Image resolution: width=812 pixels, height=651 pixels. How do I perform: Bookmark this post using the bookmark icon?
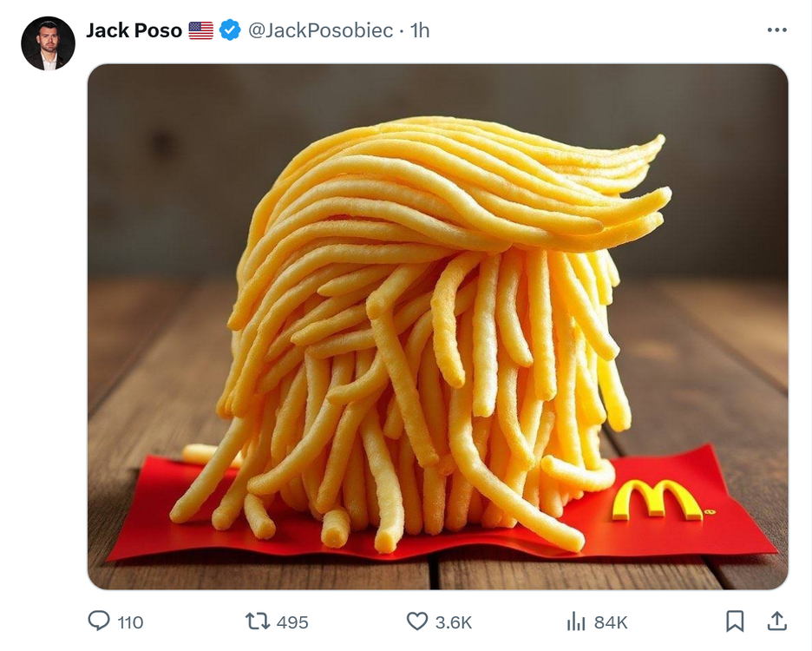tap(735, 621)
